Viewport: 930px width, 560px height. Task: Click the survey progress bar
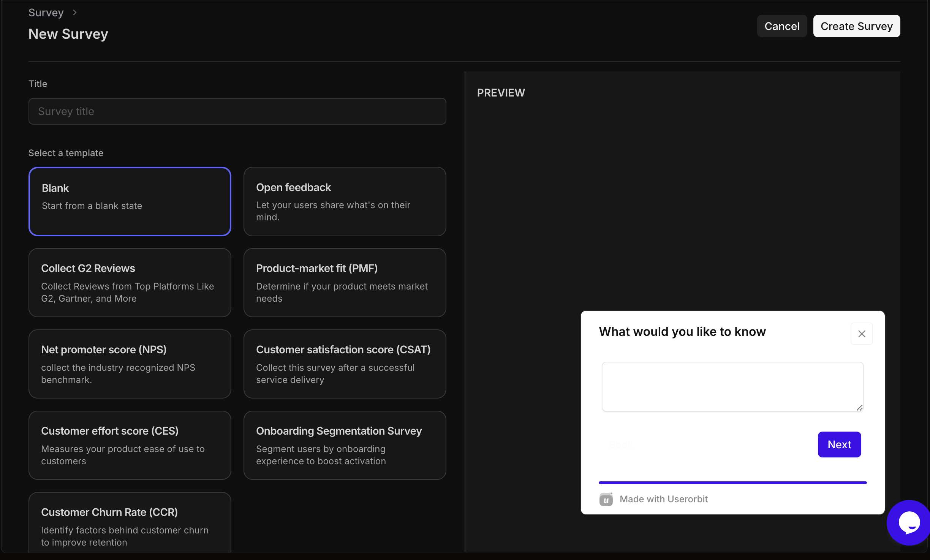pyautogui.click(x=732, y=482)
